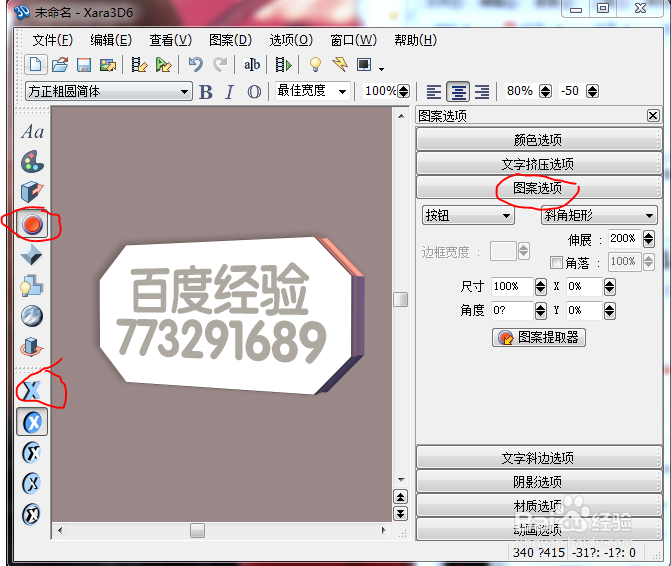Click the 角度 value input field
This screenshot has height=566, width=671.
(x=512, y=310)
